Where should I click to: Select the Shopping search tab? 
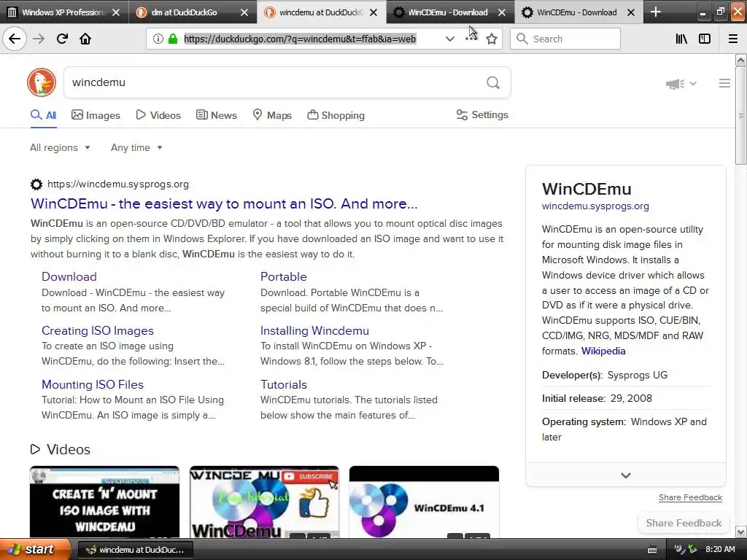tap(336, 115)
